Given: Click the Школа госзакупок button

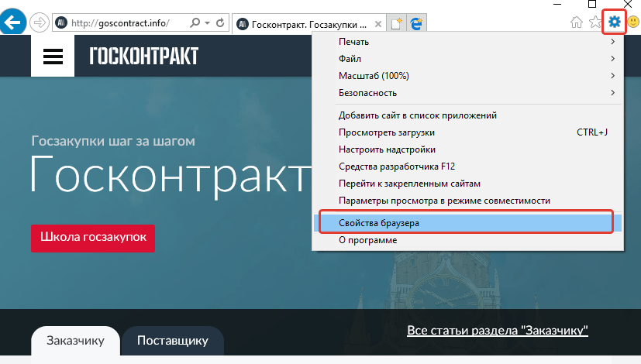Looking at the screenshot, I should tap(93, 238).
